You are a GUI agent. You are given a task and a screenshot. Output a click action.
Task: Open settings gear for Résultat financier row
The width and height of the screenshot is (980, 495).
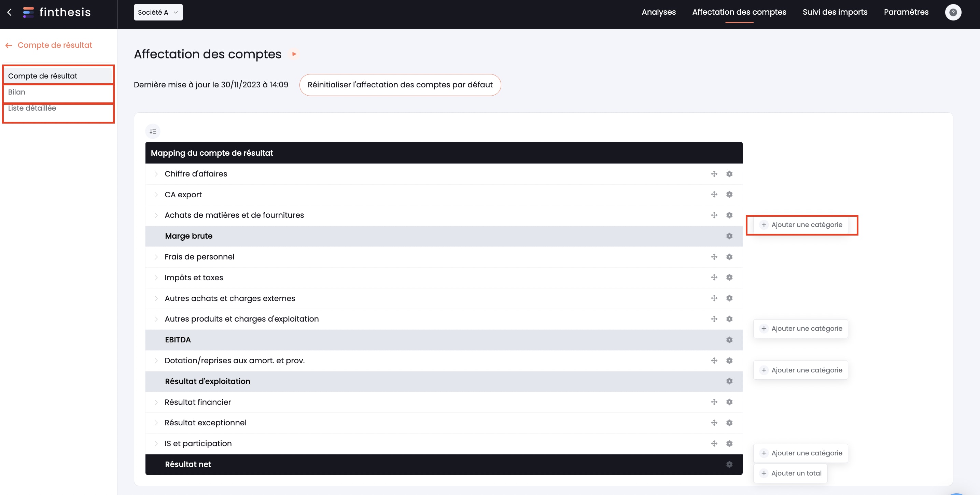[x=729, y=402]
